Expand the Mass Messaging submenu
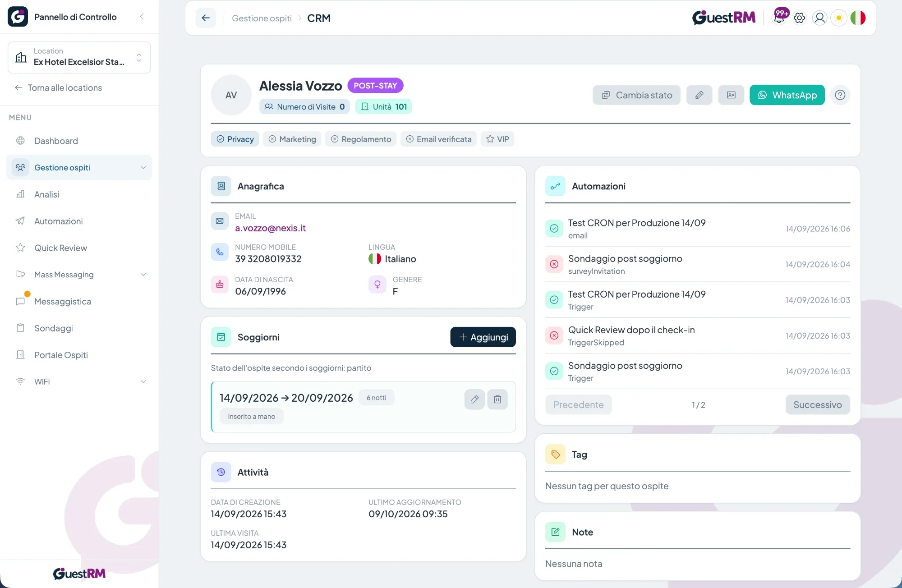The image size is (902, 588). click(79, 274)
